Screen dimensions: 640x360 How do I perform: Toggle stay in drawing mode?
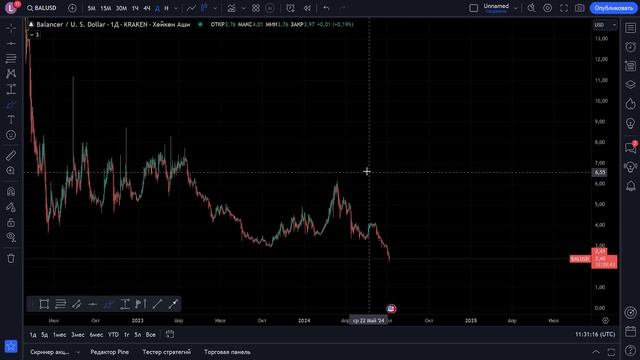click(x=11, y=207)
